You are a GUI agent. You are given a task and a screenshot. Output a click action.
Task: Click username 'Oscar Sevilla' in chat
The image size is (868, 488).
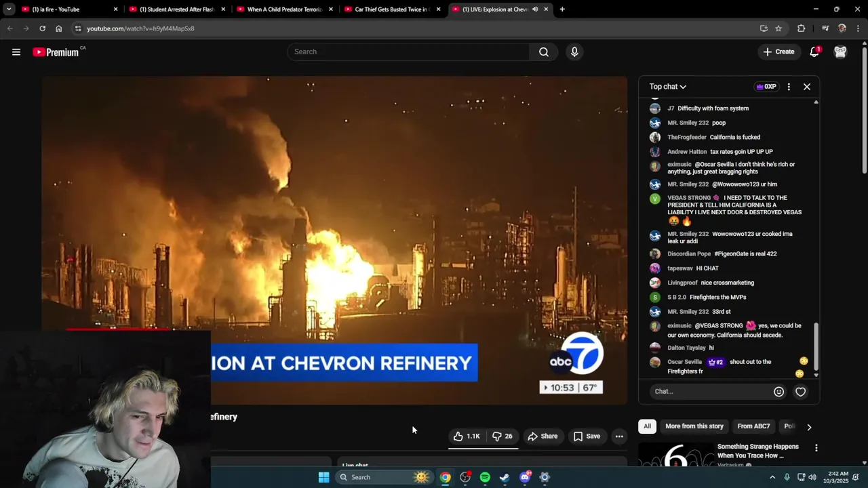click(684, 362)
